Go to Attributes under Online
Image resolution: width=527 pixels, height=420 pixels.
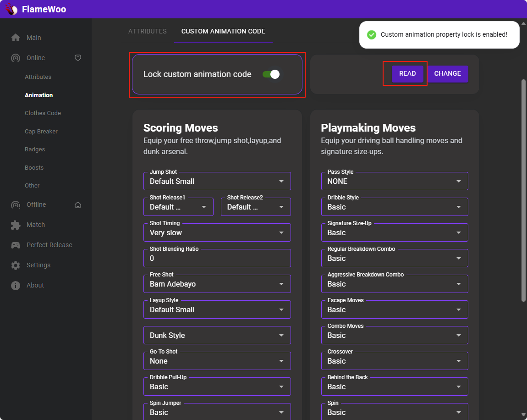[38, 77]
